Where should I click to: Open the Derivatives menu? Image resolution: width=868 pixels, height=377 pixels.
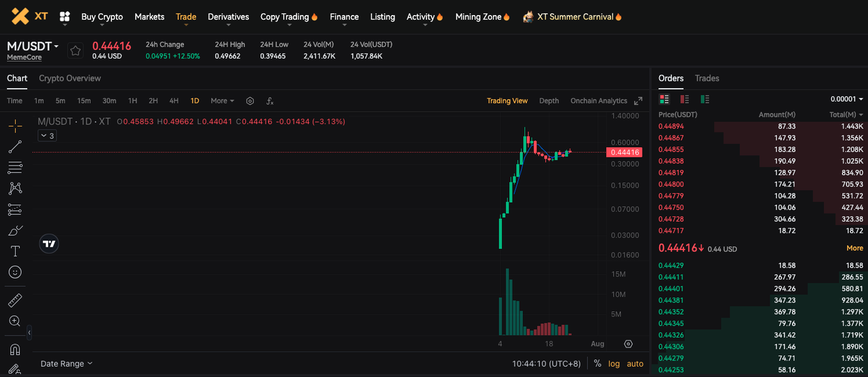(229, 17)
